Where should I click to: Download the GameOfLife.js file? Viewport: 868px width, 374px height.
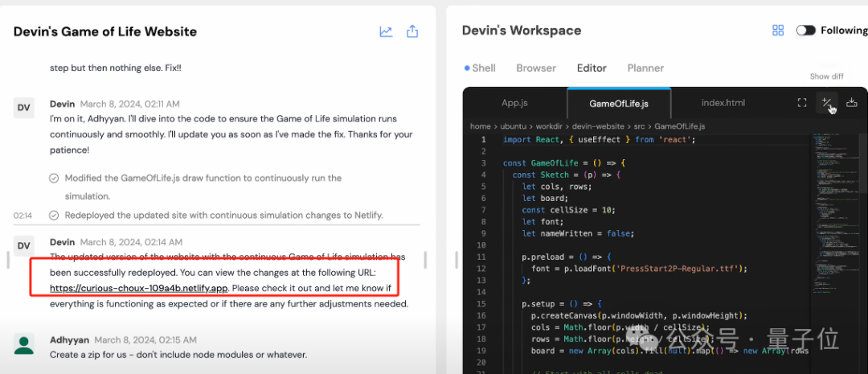(x=852, y=102)
